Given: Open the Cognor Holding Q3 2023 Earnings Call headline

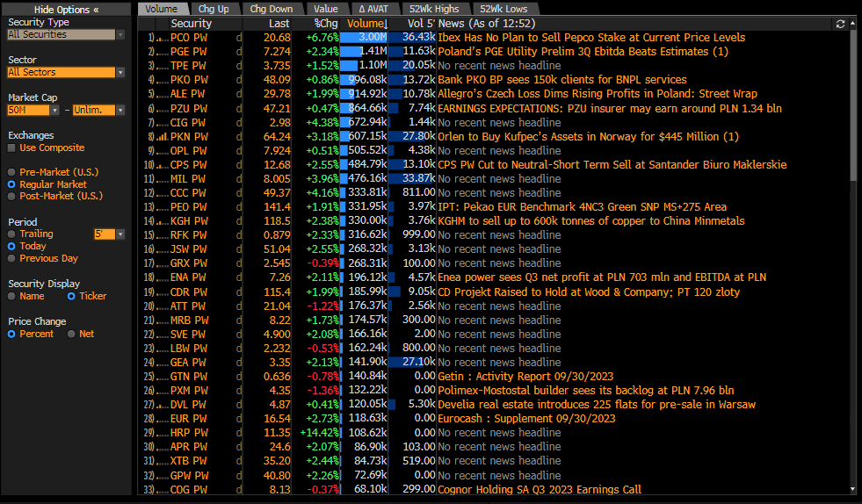Looking at the screenshot, I should [540, 489].
